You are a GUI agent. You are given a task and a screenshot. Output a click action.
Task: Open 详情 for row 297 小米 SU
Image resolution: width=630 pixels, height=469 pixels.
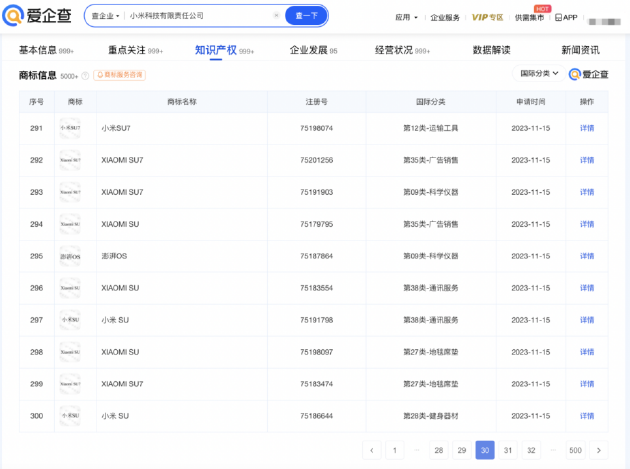[x=587, y=320]
